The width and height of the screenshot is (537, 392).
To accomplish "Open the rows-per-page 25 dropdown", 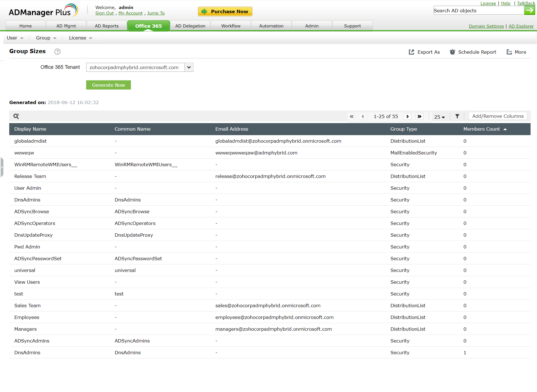I will pos(439,117).
